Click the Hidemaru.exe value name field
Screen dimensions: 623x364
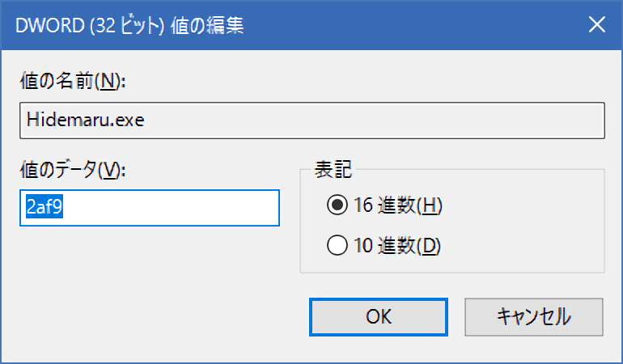[x=311, y=121]
